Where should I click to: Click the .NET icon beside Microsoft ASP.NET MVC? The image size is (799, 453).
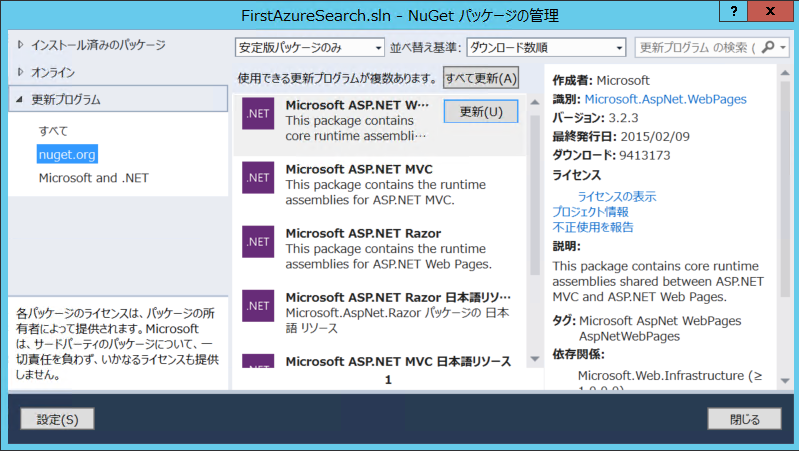click(x=258, y=178)
